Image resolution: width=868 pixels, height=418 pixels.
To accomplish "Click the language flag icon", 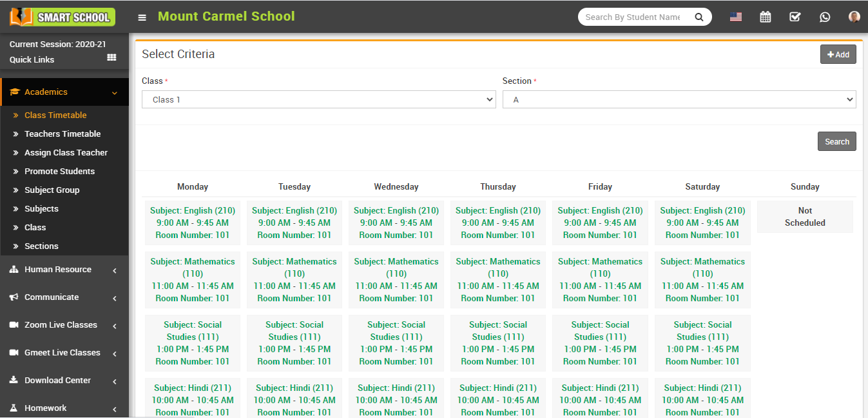I will click(735, 16).
